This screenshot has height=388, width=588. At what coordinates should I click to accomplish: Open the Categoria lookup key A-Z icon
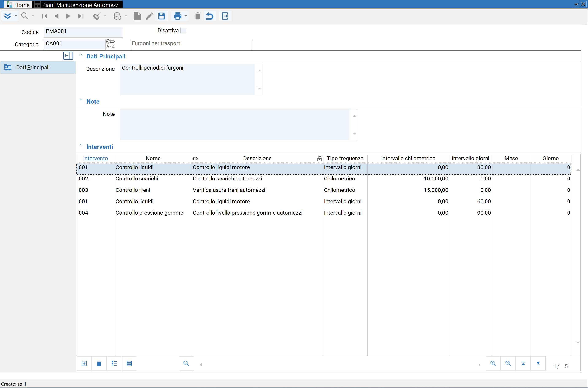[x=110, y=43]
